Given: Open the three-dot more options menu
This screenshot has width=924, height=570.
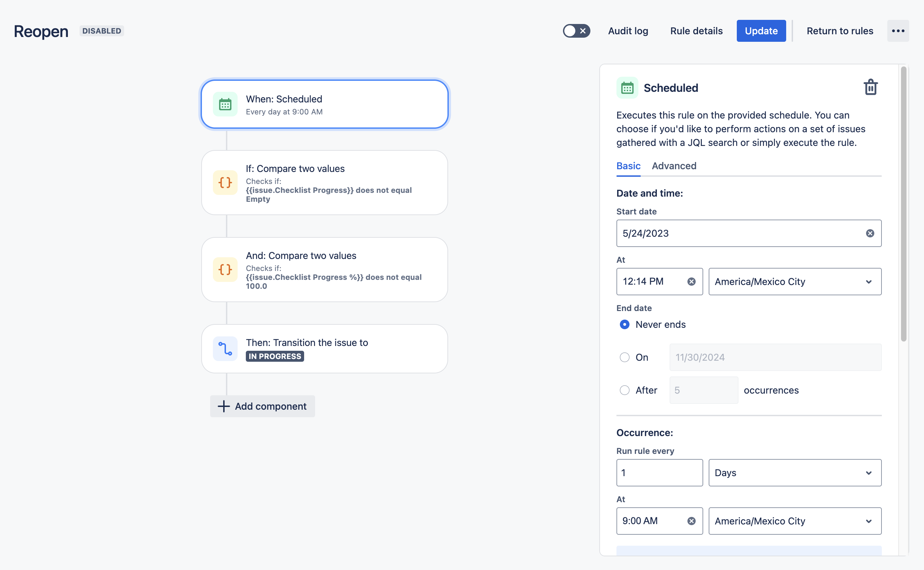Looking at the screenshot, I should point(898,31).
